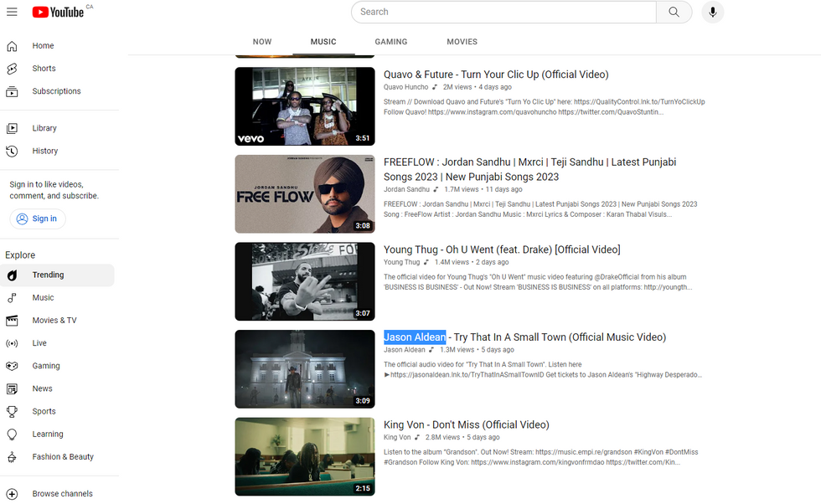
Task: Open the hamburger guide menu
Action: click(x=12, y=12)
